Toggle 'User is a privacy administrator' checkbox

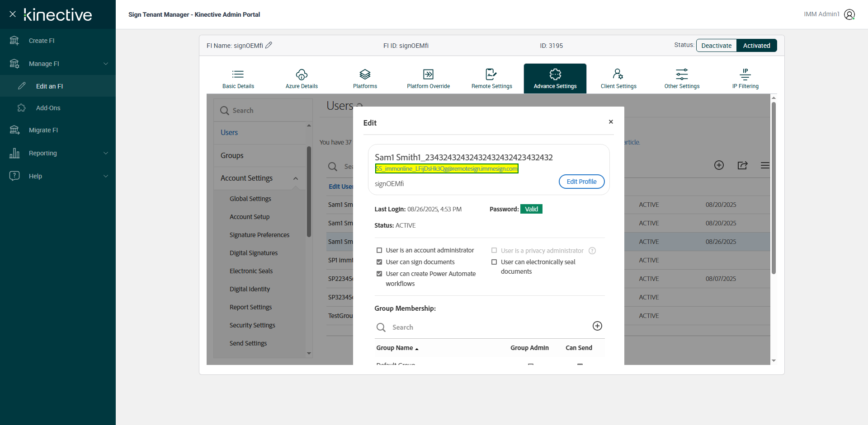point(494,250)
